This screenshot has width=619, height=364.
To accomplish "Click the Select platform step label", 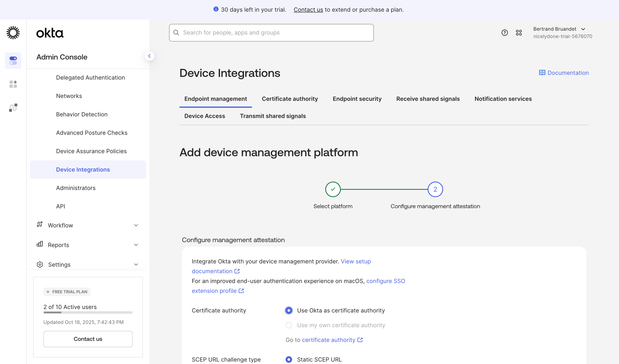I will pos(333,206).
